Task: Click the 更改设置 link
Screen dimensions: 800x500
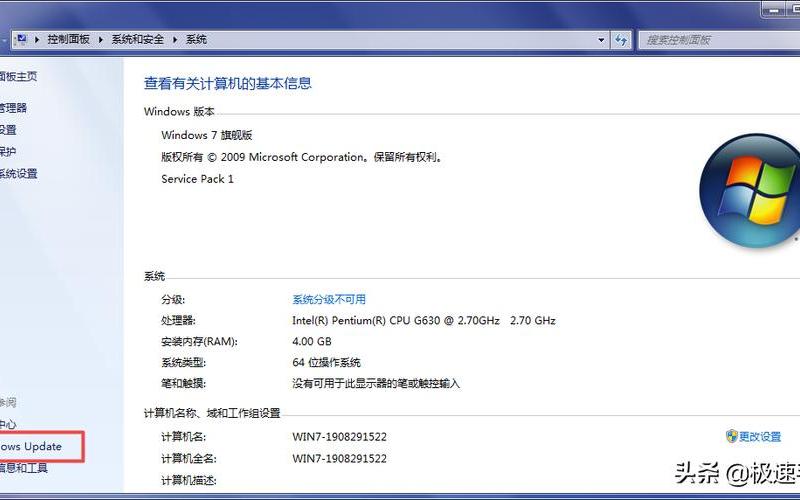Action: pos(760,437)
